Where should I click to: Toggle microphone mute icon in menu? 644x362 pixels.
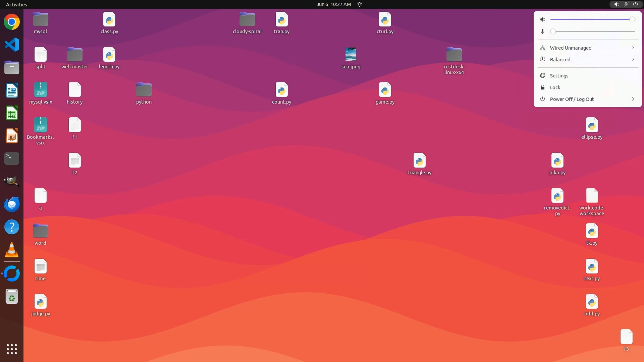click(x=543, y=32)
